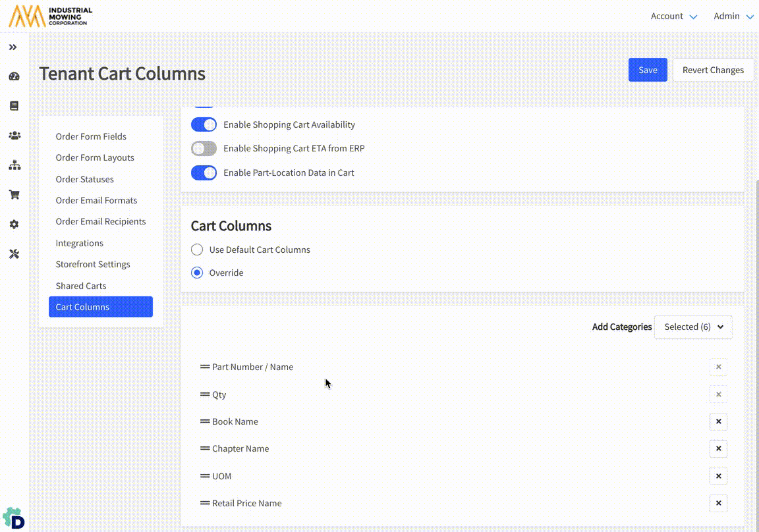
Task: Open the tools wrench sidebar icon
Action: 14,254
